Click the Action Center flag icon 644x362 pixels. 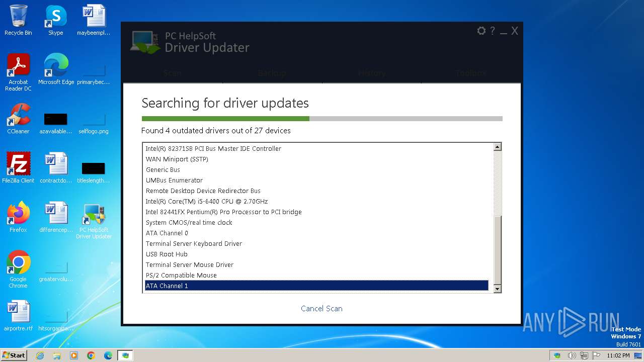click(x=596, y=355)
